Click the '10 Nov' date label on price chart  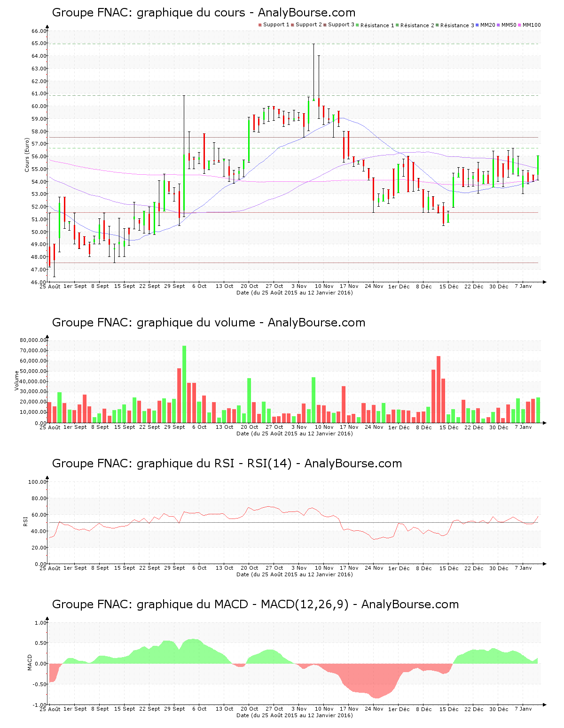(324, 286)
